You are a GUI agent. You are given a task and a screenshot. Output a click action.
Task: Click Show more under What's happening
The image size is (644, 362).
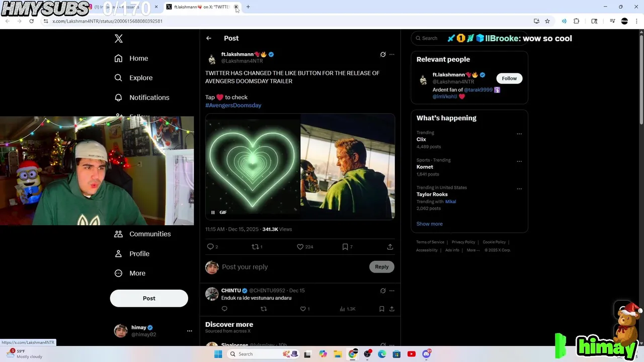[429, 224]
